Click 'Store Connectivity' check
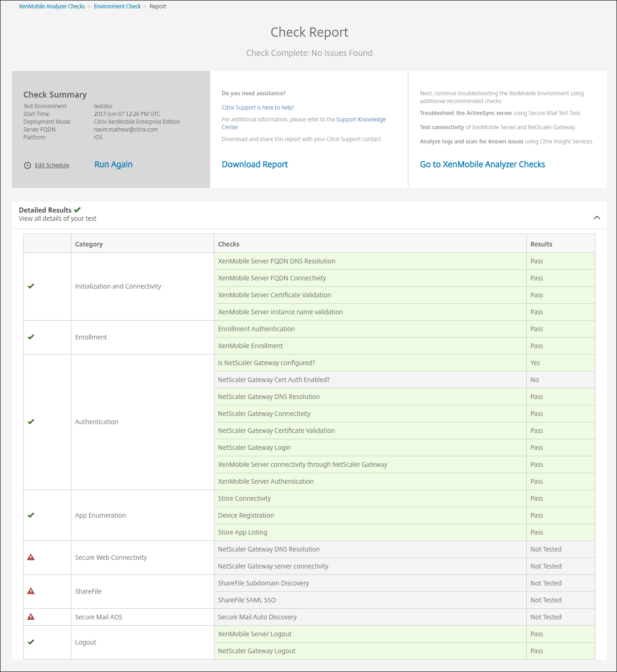 pyautogui.click(x=370, y=498)
